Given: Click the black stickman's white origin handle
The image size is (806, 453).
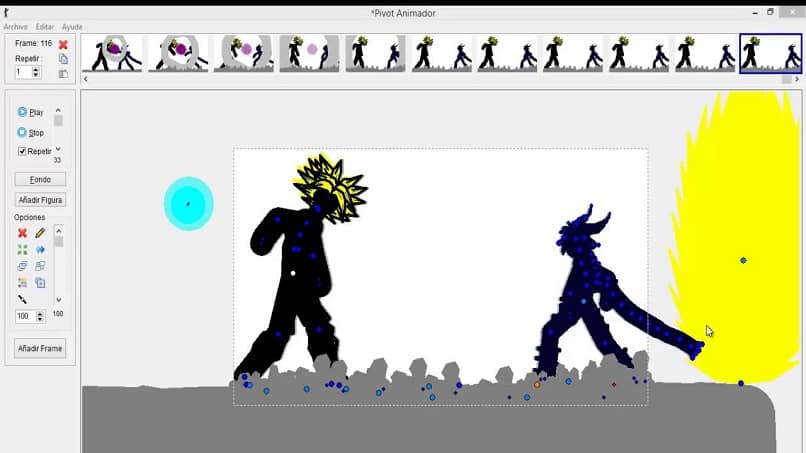Looking at the screenshot, I should click(293, 274).
